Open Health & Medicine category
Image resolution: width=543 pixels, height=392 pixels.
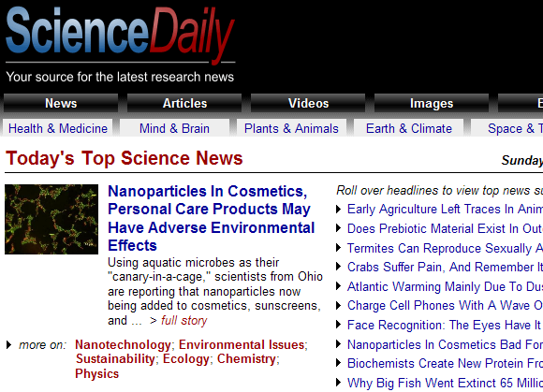coord(58,128)
